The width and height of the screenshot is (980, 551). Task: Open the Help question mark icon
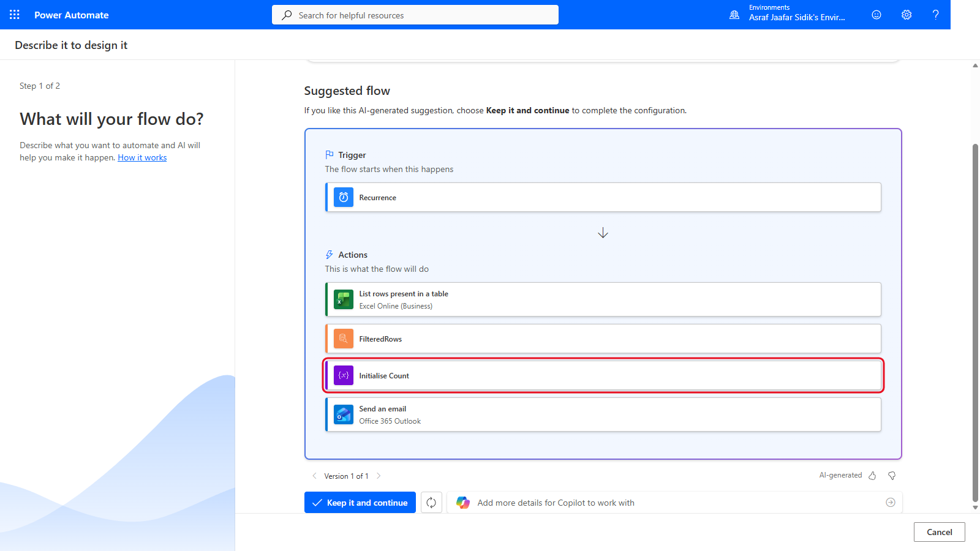[x=935, y=15]
